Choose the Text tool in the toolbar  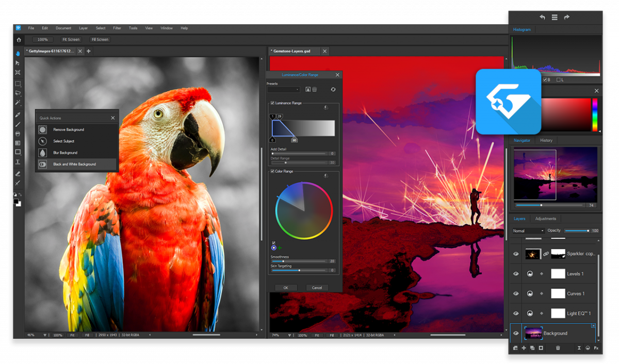[18, 161]
